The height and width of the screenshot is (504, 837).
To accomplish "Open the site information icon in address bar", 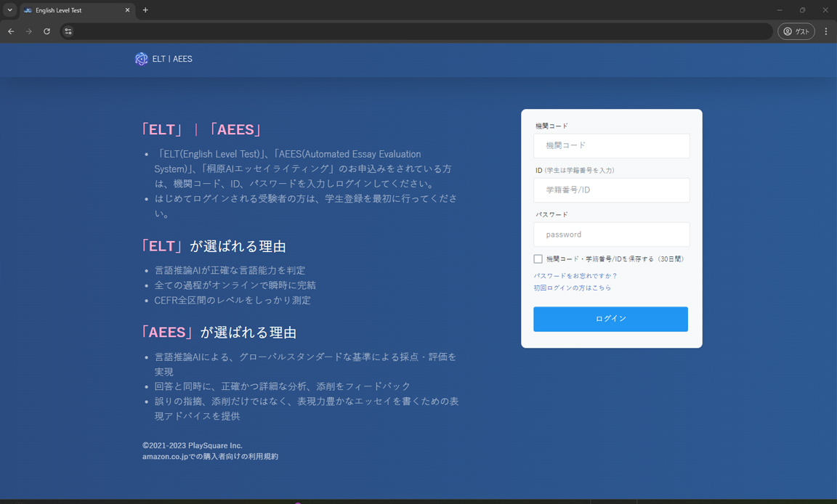I will [68, 31].
